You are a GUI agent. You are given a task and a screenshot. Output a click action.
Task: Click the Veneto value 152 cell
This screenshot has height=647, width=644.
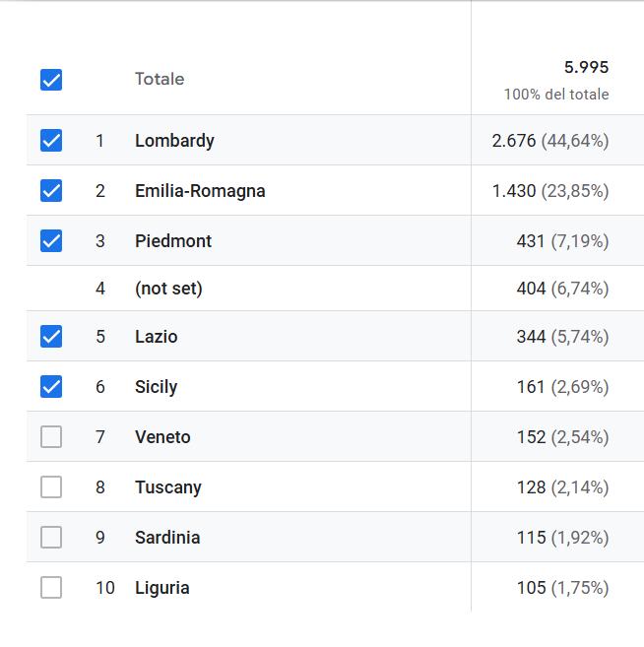point(561,437)
